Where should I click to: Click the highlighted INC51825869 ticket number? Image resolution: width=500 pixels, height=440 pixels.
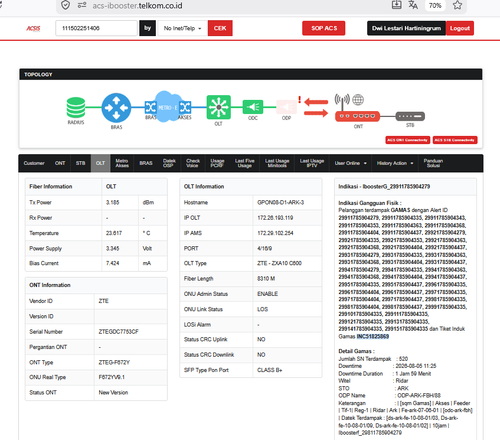pos(373,336)
